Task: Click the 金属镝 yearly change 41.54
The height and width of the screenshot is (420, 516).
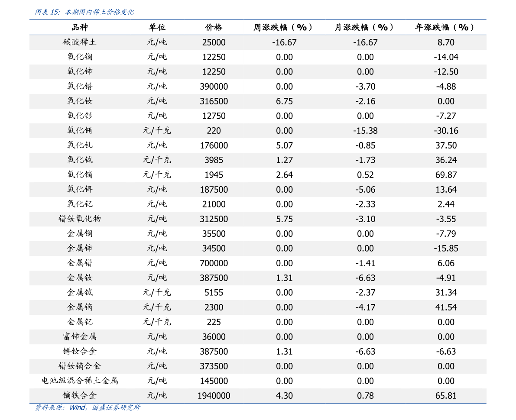Action: tap(446, 307)
